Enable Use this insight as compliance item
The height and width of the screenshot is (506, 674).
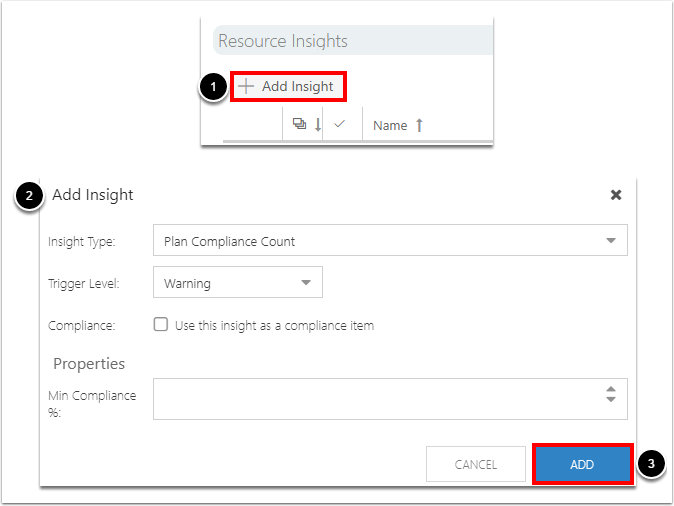pyautogui.click(x=161, y=324)
